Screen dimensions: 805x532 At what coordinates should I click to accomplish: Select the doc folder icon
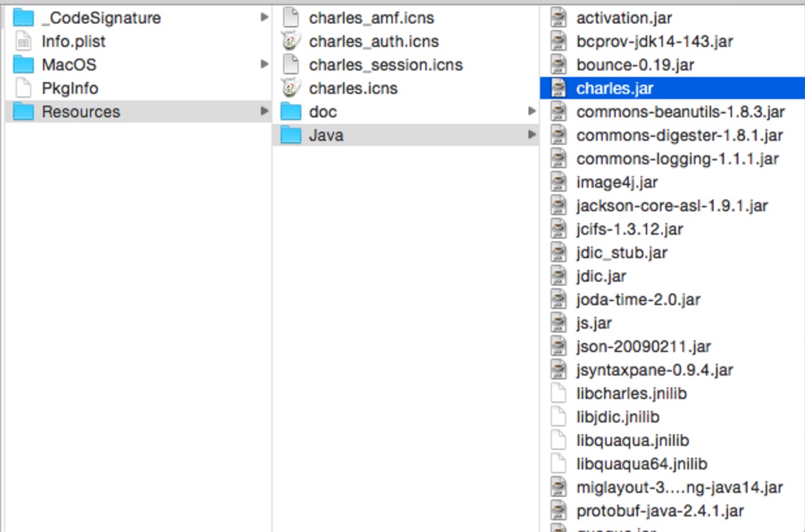tap(291, 111)
